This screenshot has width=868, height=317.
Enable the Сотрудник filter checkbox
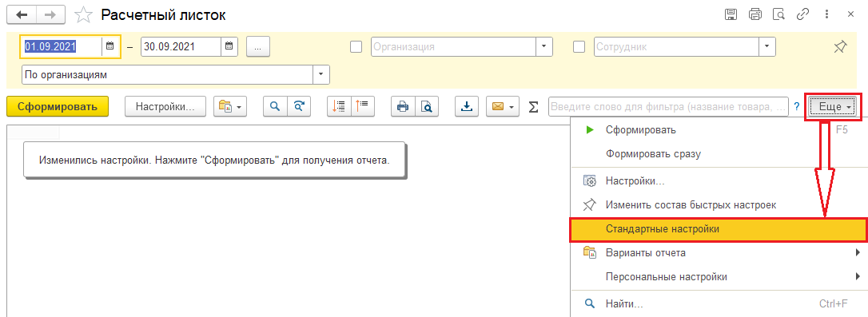click(579, 47)
